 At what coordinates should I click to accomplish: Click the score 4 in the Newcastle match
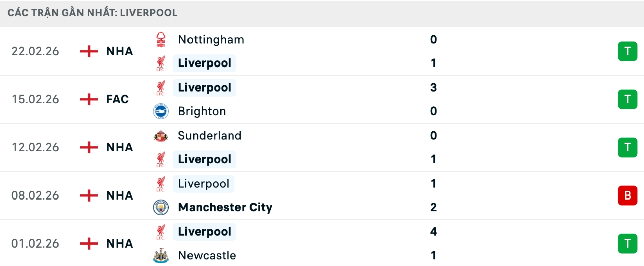tap(434, 231)
